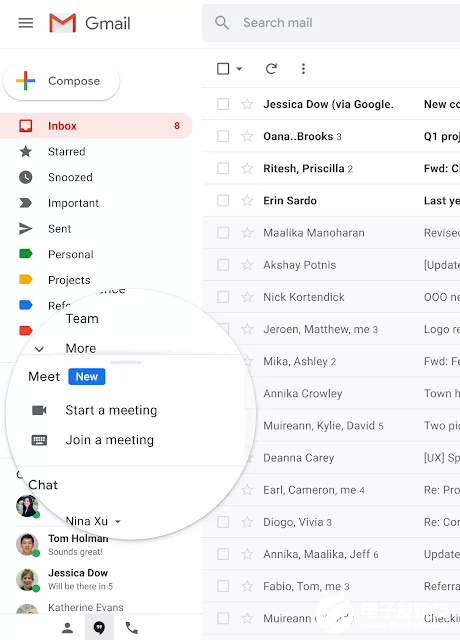Star the Maalika Manoharan email
This screenshot has width=460, height=640.
coord(247,233)
